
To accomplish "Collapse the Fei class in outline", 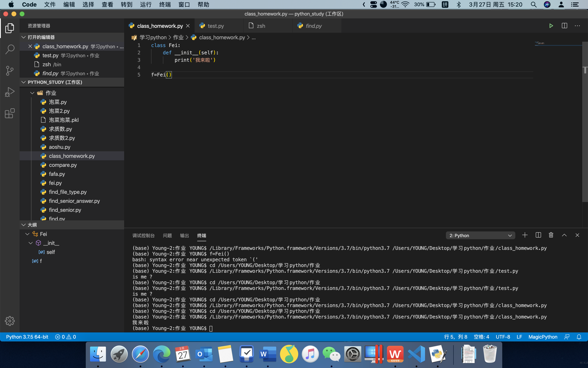I will [x=27, y=234].
